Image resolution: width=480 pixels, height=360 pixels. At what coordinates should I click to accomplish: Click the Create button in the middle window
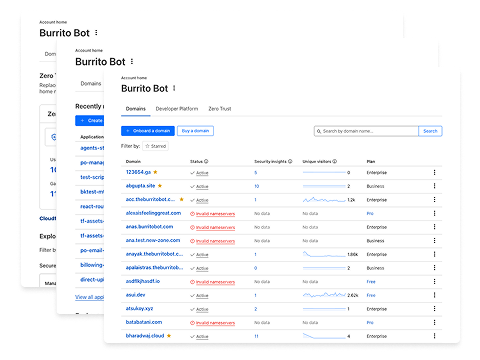[x=90, y=120]
